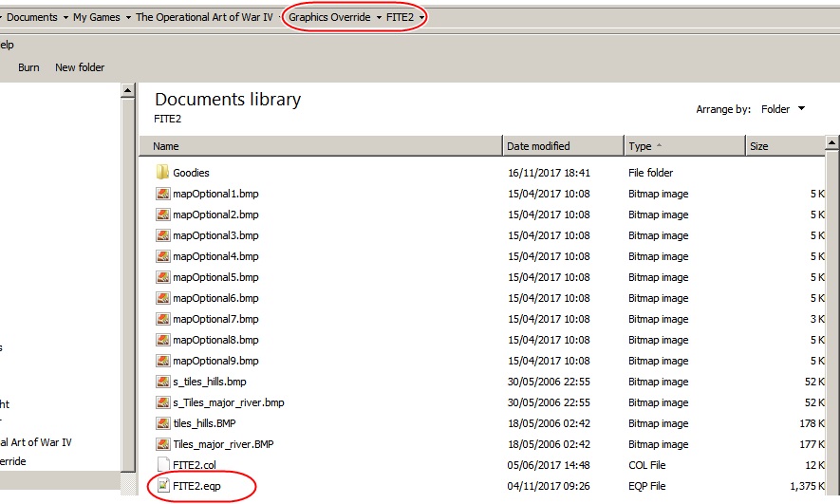Click the Burn toolbar button
This screenshot has height=504, width=840.
[28, 67]
